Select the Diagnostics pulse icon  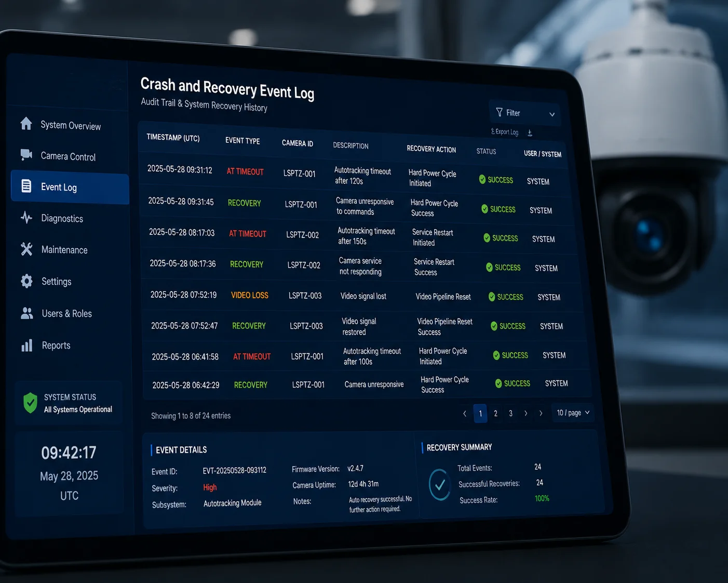[26, 217]
